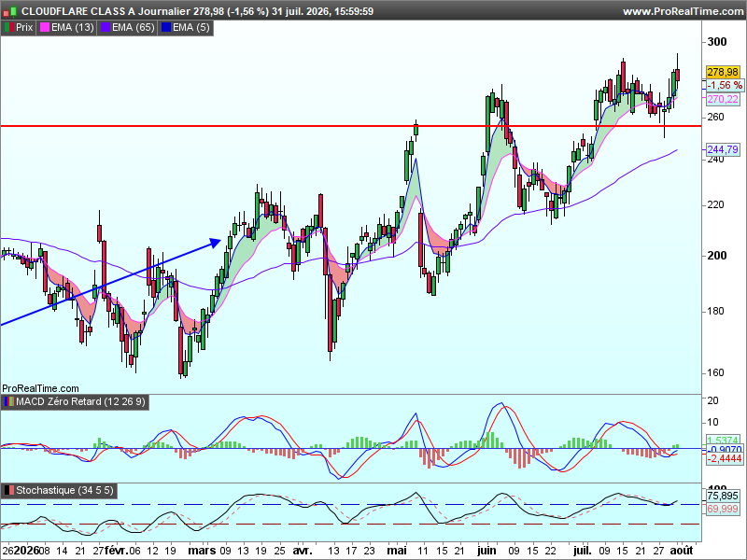Click the 20 level on MACD axis

[713, 400]
